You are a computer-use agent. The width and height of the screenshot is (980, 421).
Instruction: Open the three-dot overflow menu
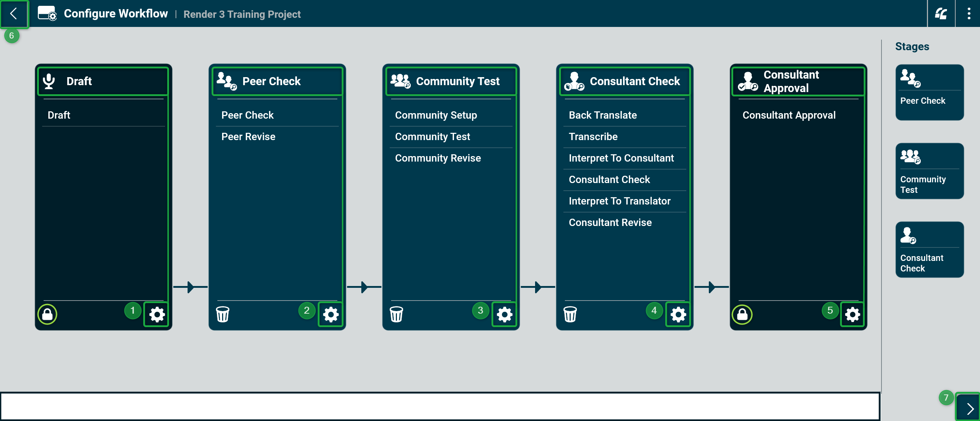click(x=968, y=14)
